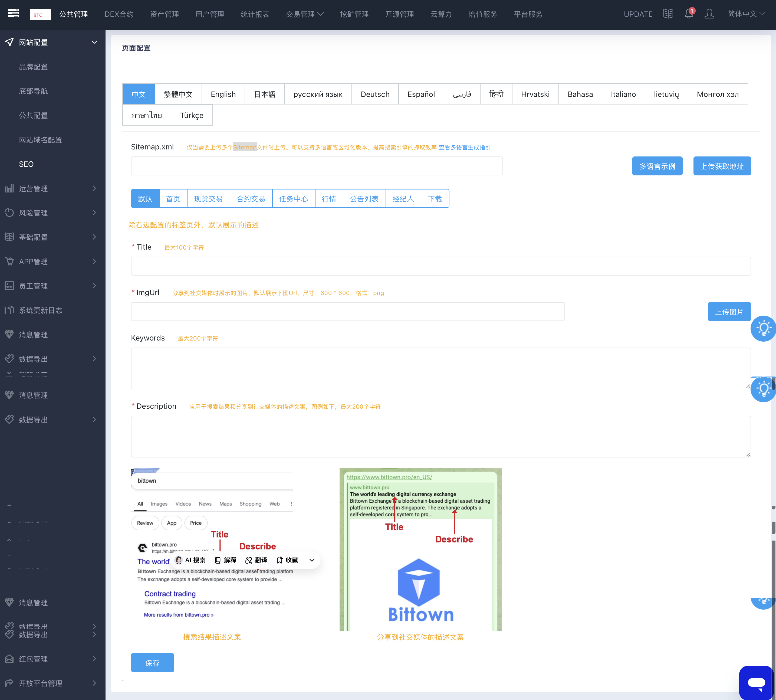
Task: Click 翻译 in the floating toolbar
Action: [256, 560]
